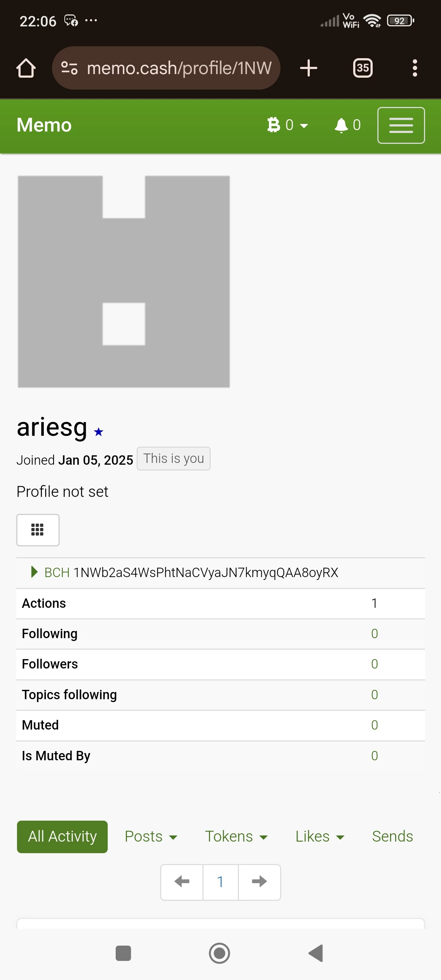Open the Bitcoin balance dropdown
The height and width of the screenshot is (980, 441).
tap(287, 125)
